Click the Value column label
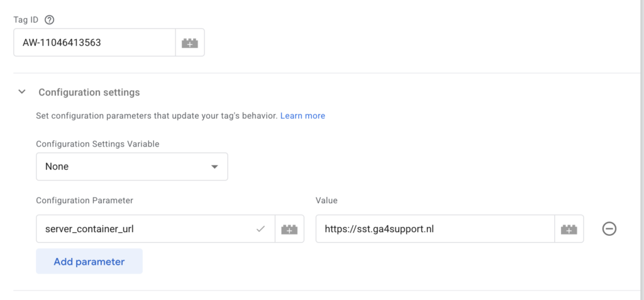This screenshot has height=300, width=644. 326,201
